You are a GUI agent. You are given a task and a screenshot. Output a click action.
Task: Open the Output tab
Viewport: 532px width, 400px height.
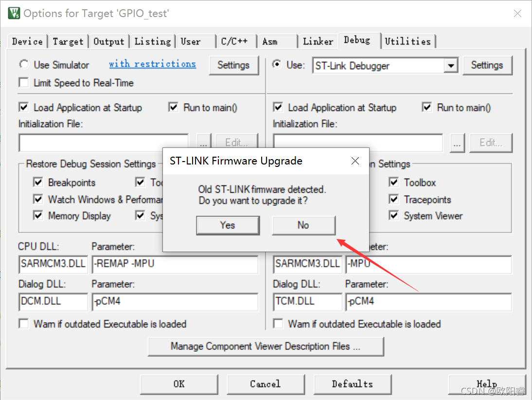pos(109,41)
